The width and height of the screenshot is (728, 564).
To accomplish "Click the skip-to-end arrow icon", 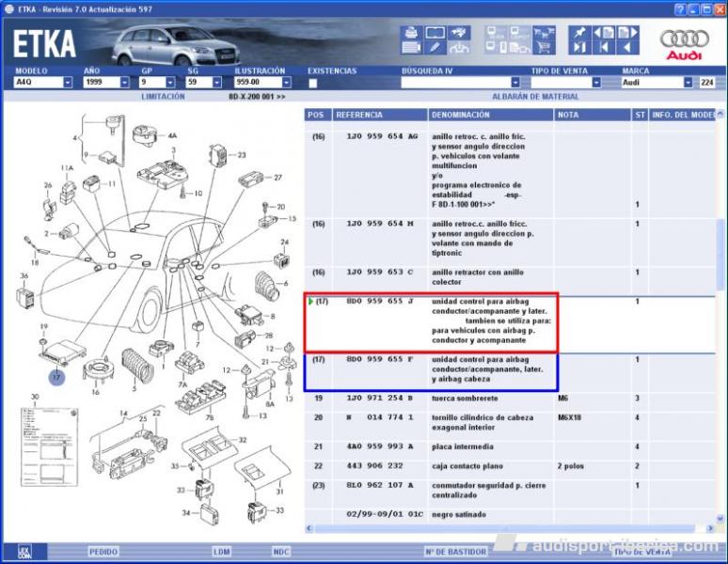I will pyautogui.click(x=579, y=47).
